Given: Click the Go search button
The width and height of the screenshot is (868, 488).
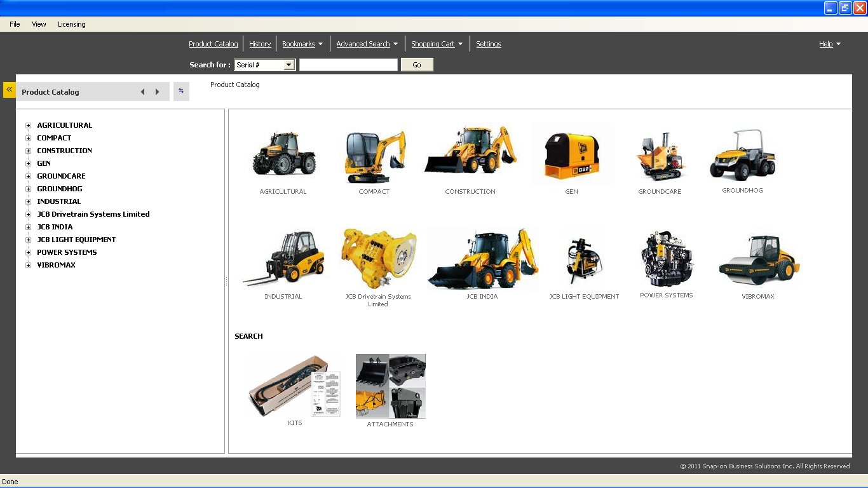Looking at the screenshot, I should point(417,65).
